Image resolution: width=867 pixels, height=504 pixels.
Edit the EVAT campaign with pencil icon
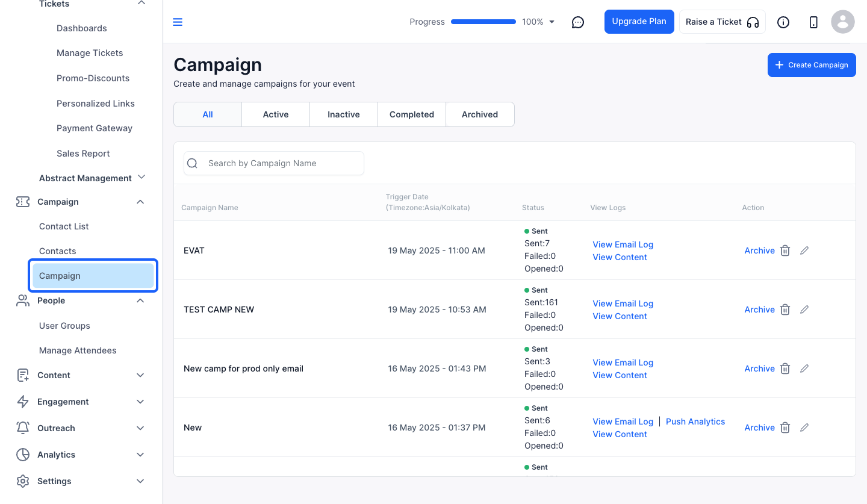coord(804,250)
